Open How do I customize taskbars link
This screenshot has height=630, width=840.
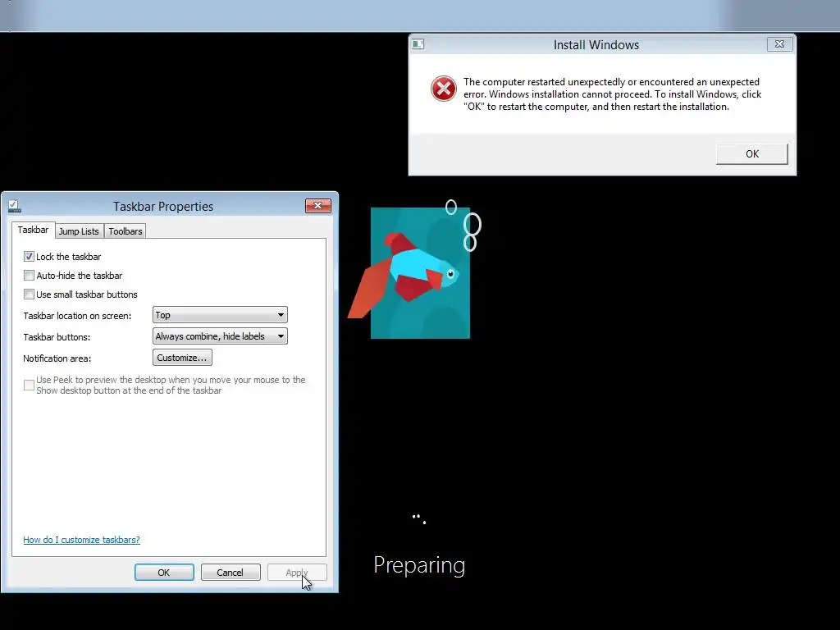(81, 540)
